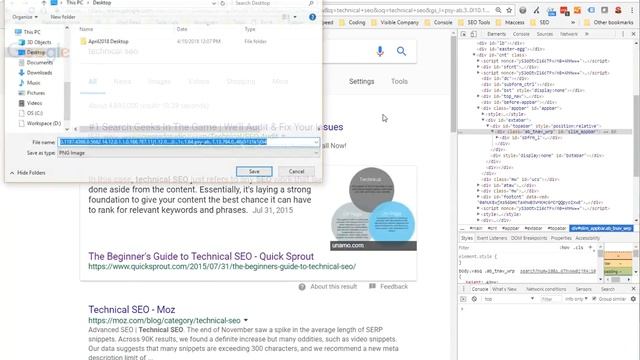Screen dimensions: 640x360
Task: Show the console sidebar icon
Action: pos(463,299)
